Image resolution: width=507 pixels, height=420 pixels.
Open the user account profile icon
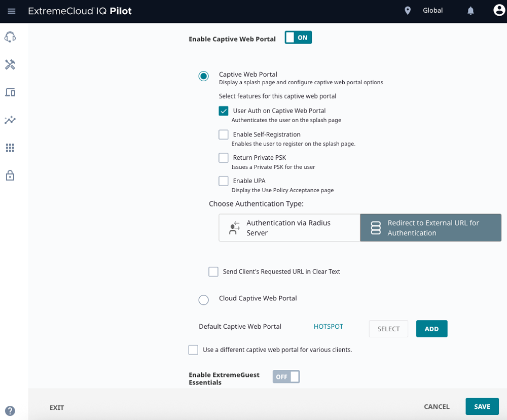pos(499,11)
